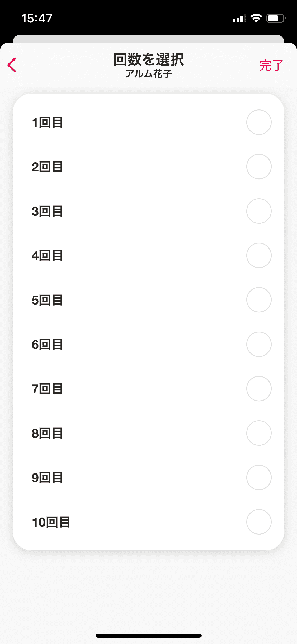This screenshot has width=297, height=644.
Task: Tap the 10回目 row label
Action: (51, 522)
